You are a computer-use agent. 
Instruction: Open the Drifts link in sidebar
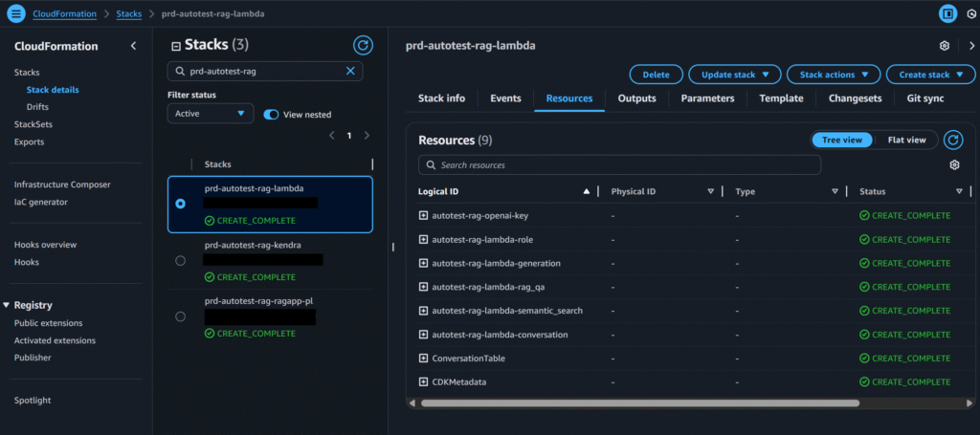pyautogui.click(x=38, y=106)
